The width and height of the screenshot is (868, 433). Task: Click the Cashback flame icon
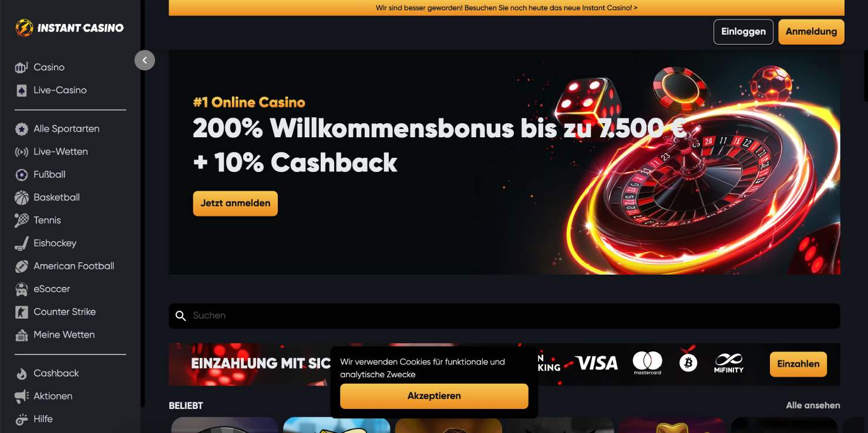[x=22, y=374]
